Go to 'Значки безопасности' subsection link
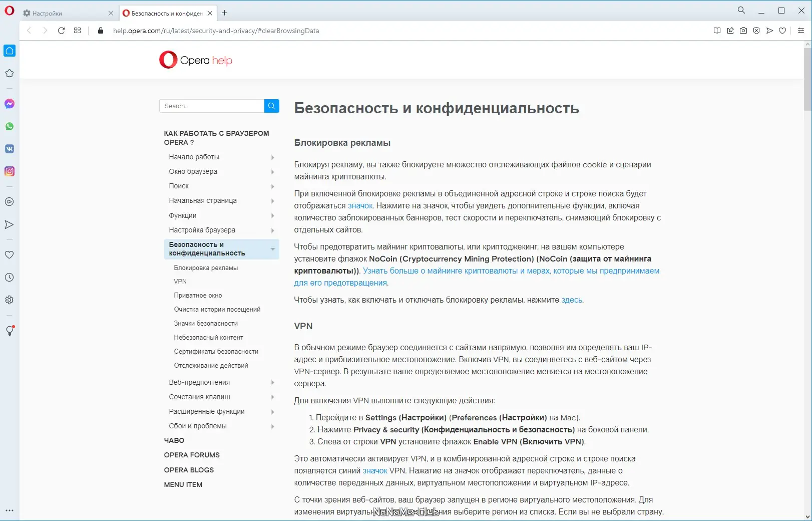The image size is (812, 521). click(x=206, y=324)
